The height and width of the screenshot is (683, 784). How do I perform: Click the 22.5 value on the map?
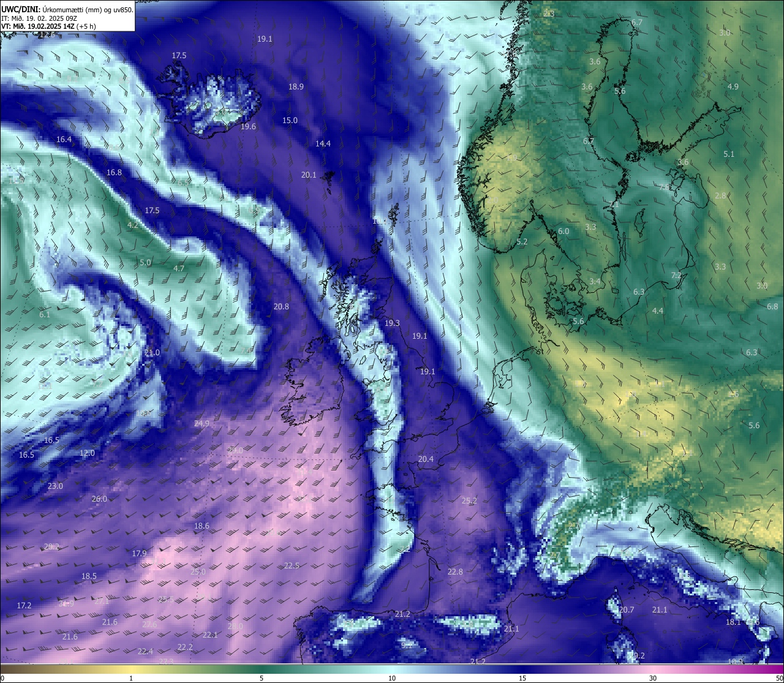(292, 566)
